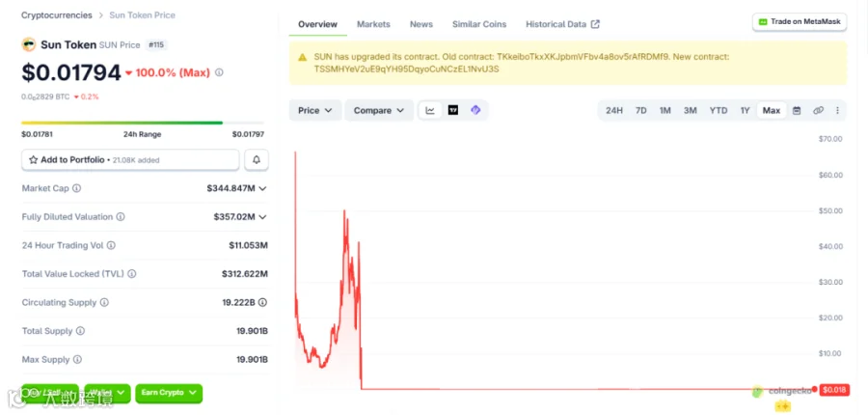Switch to line chart view icon
Screen dimensions: 868x415
point(430,110)
